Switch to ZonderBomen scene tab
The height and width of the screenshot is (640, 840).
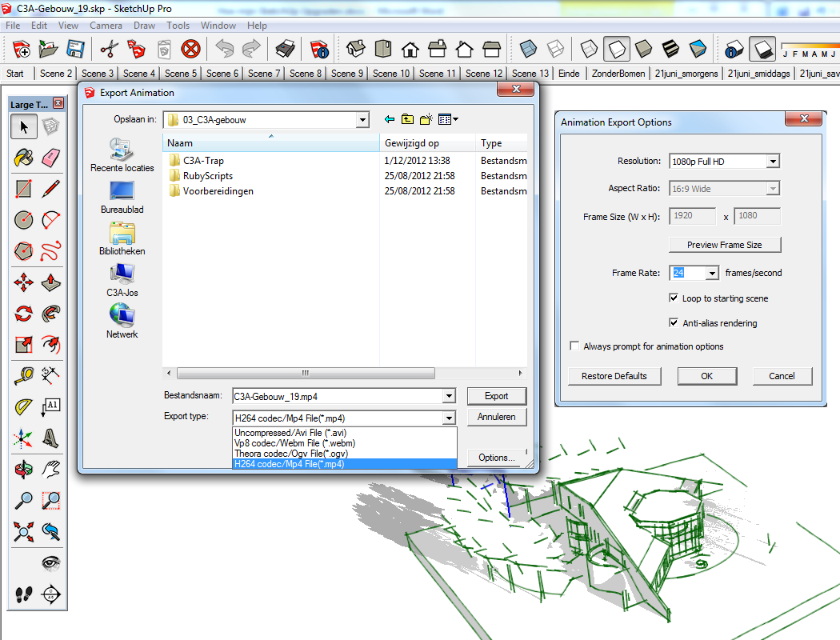point(618,74)
